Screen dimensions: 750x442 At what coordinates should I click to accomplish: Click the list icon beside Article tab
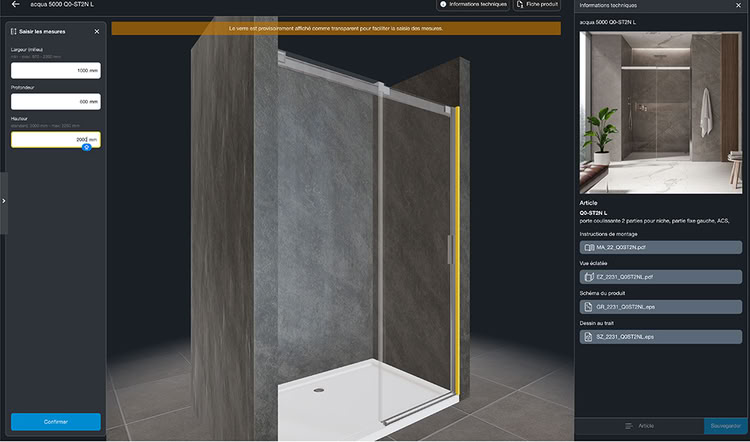(629, 426)
